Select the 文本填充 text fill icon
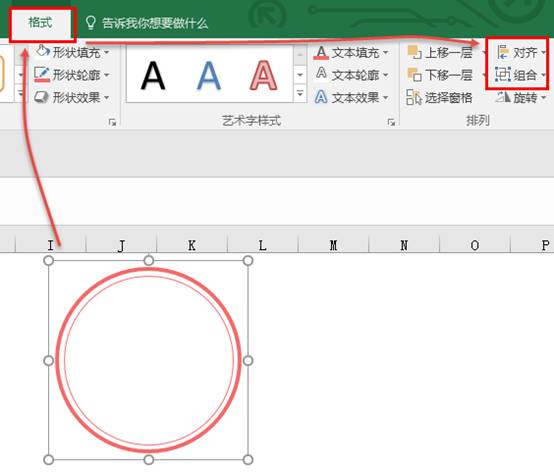 click(321, 53)
